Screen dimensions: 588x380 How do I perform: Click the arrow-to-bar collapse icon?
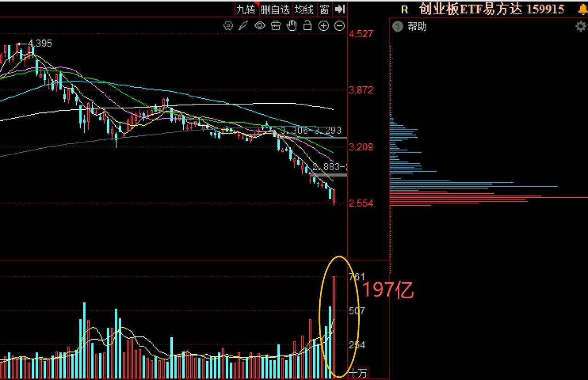[x=340, y=9]
